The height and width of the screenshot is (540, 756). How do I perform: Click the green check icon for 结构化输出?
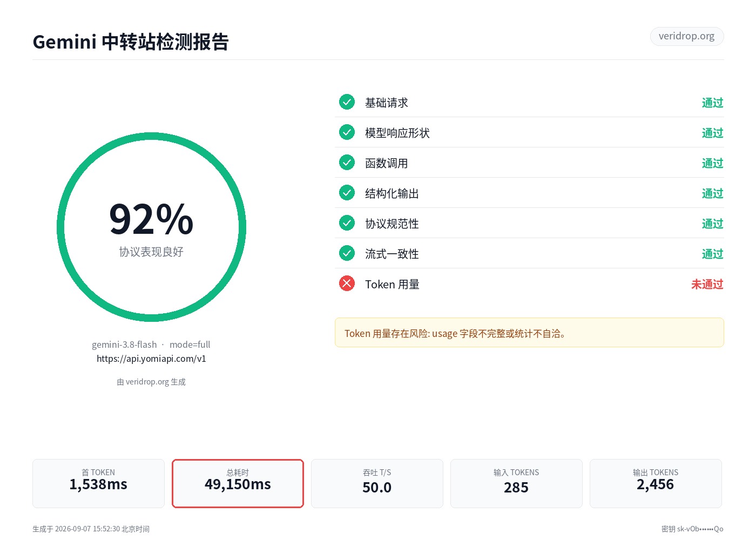[347, 193]
